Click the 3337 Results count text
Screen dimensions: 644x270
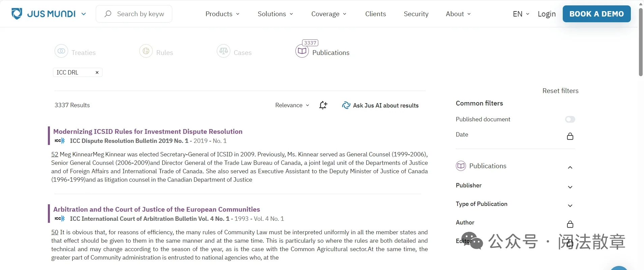[72, 105]
